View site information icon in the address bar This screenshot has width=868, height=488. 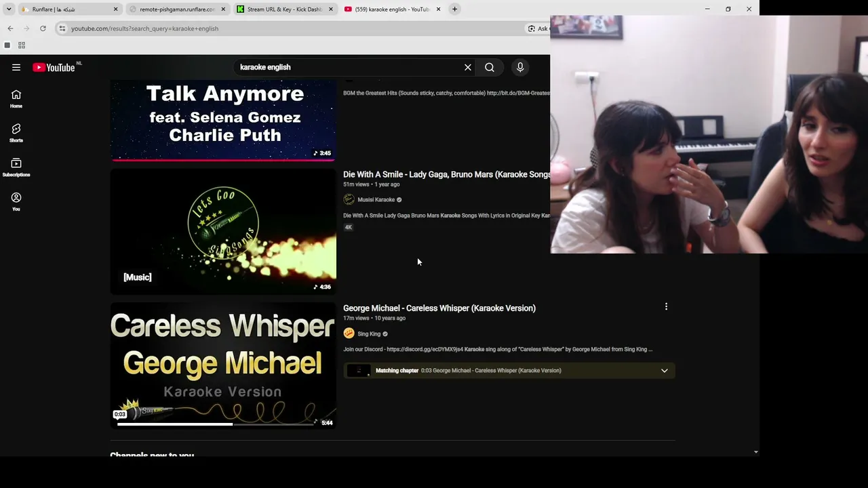pyautogui.click(x=62, y=28)
